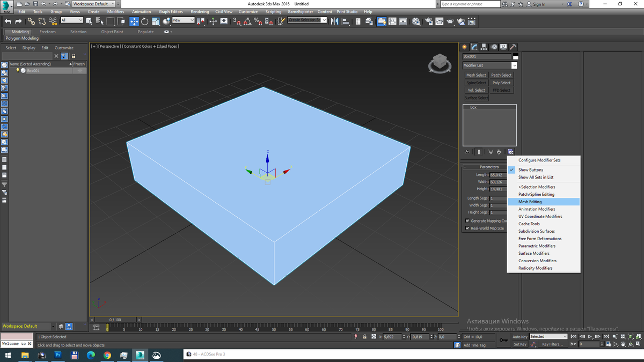Click the time slider 0 / 100 handle
This screenshot has height=362, width=644.
pos(115,320)
